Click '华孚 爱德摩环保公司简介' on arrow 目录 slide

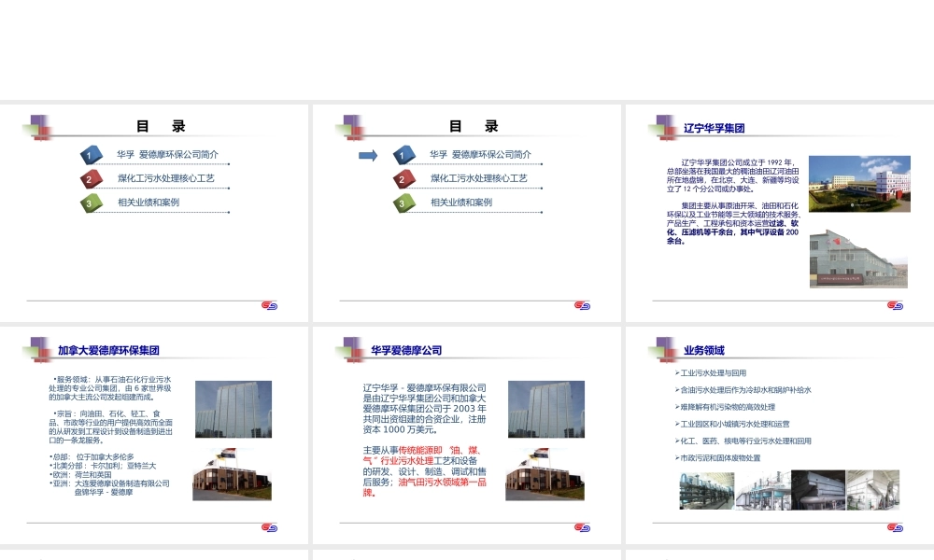point(480,154)
